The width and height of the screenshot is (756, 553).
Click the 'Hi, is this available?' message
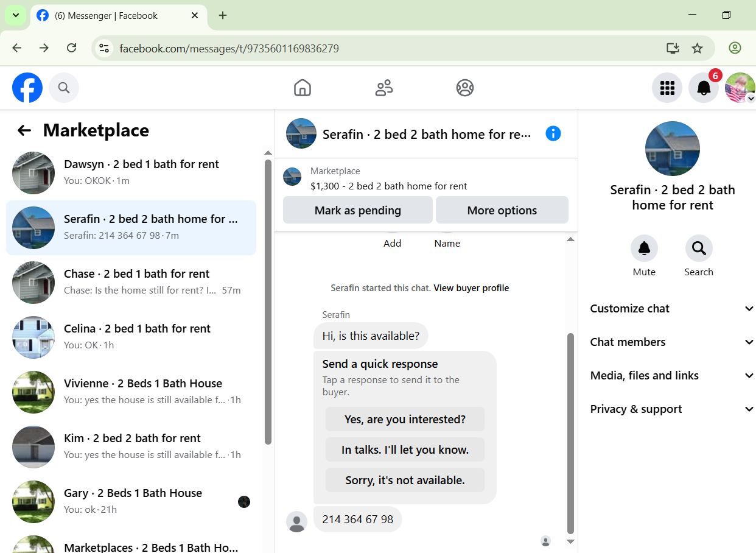point(371,336)
